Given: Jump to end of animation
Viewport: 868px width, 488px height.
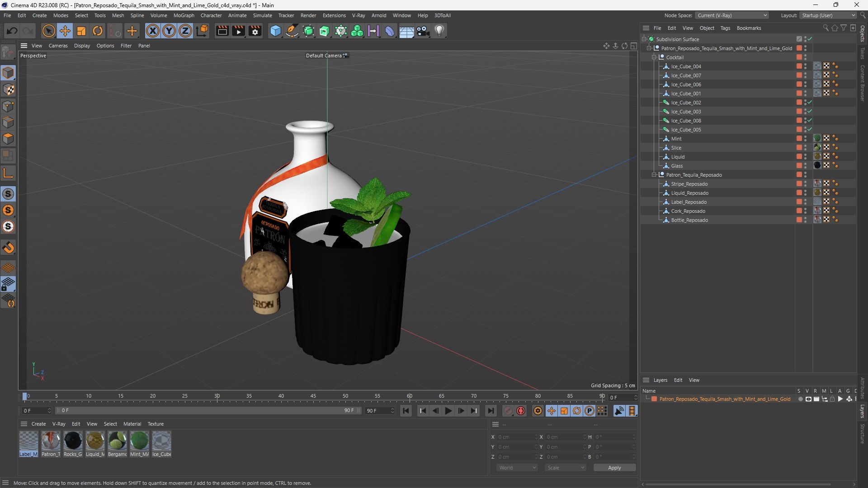Looking at the screenshot, I should coord(491,411).
